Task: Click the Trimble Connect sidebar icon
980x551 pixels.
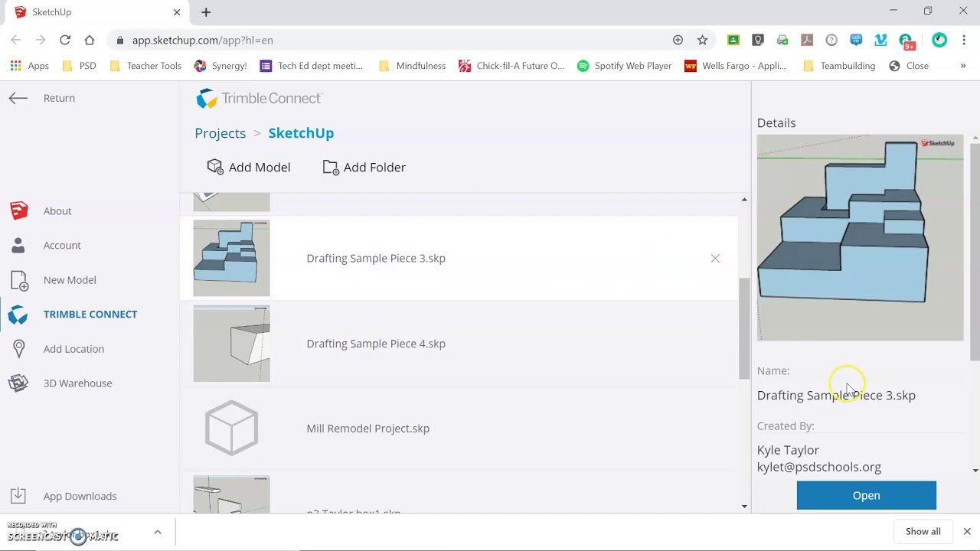Action: coord(18,315)
